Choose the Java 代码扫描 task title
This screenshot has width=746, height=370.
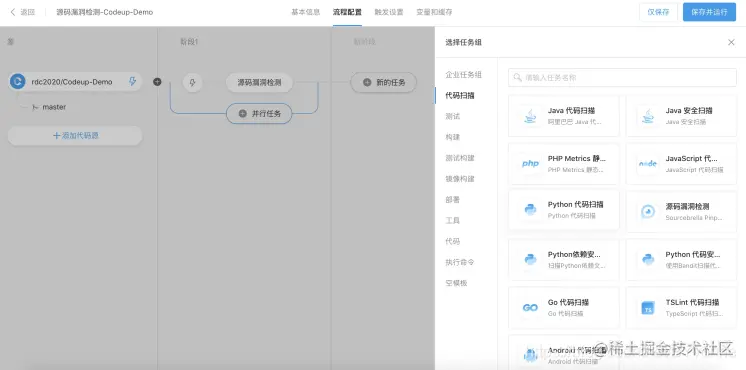coord(571,111)
